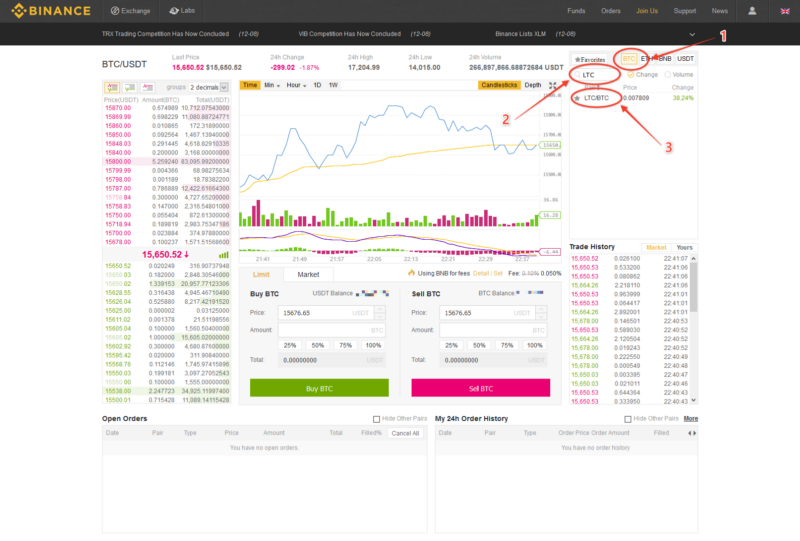Set buy amount to 50%
This screenshot has width=800, height=541.
[318, 346]
